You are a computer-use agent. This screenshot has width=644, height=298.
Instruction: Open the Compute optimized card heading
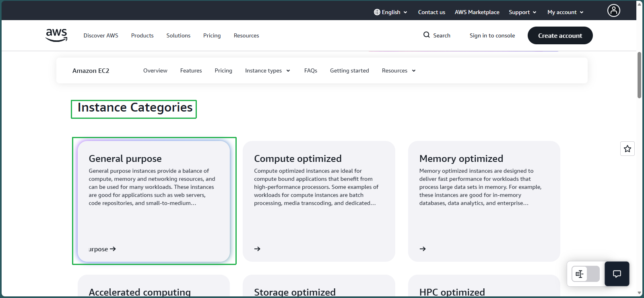(298, 159)
